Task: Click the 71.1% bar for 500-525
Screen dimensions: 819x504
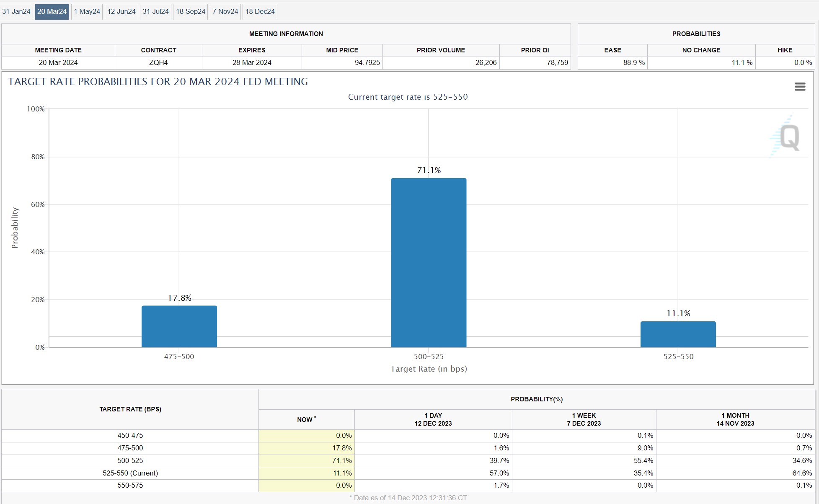Action: click(x=429, y=263)
